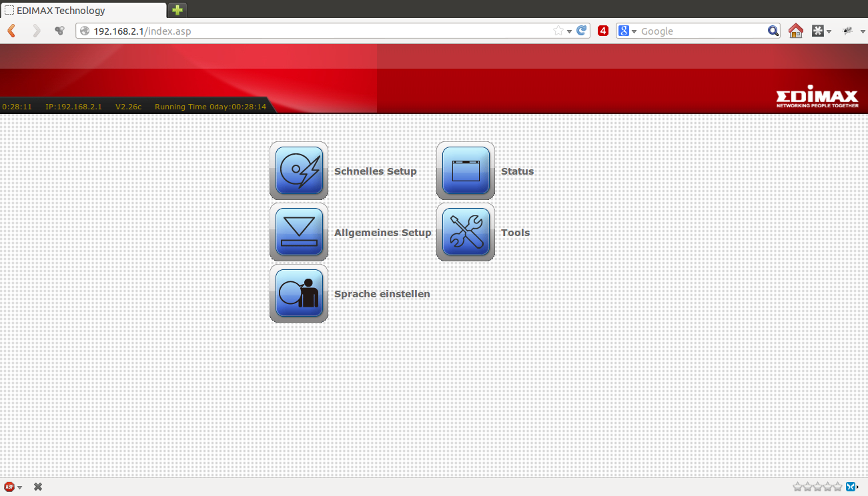Reload the page with the refresh icon
This screenshot has width=868, height=496.
[x=582, y=31]
